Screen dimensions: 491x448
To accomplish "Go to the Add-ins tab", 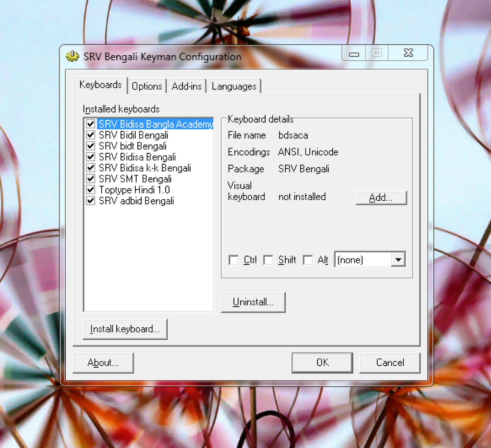I will tap(187, 86).
